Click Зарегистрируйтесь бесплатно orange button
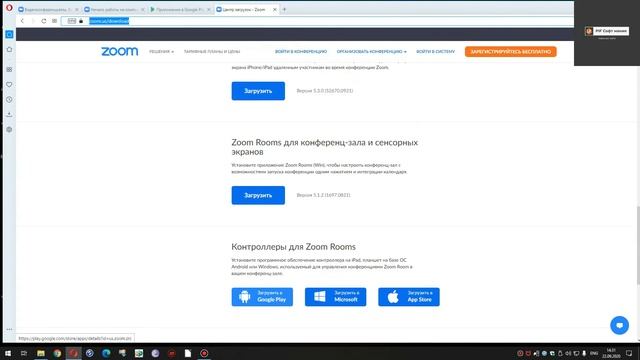Image resolution: width=640 pixels, height=360 pixels. tap(511, 51)
